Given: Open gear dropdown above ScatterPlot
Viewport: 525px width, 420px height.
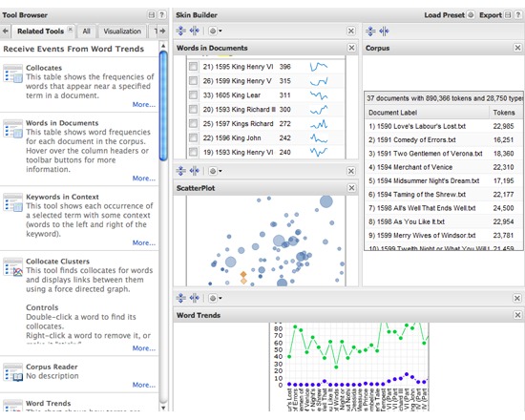Looking at the screenshot, I should pos(216,171).
